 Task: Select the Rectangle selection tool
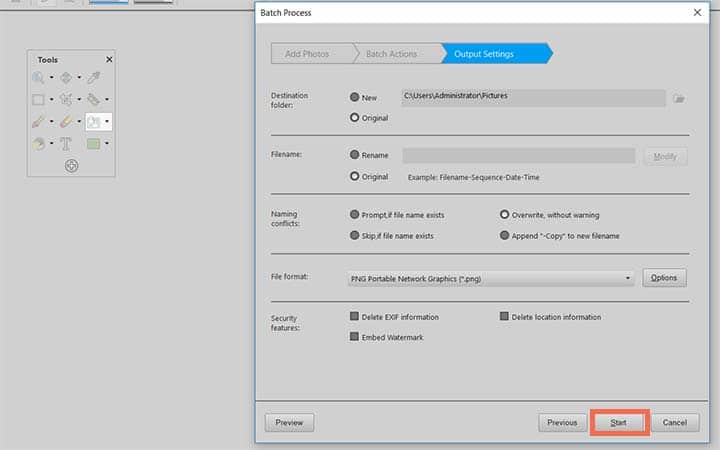tap(38, 99)
